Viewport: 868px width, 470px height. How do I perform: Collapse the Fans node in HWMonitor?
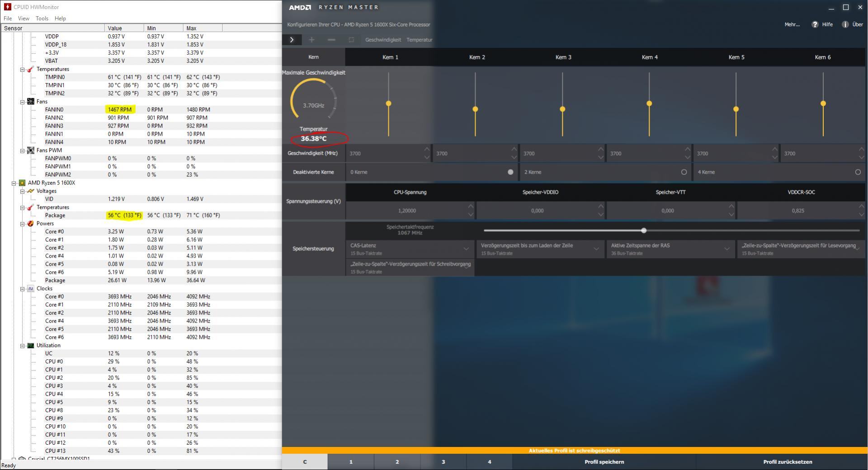[22, 102]
